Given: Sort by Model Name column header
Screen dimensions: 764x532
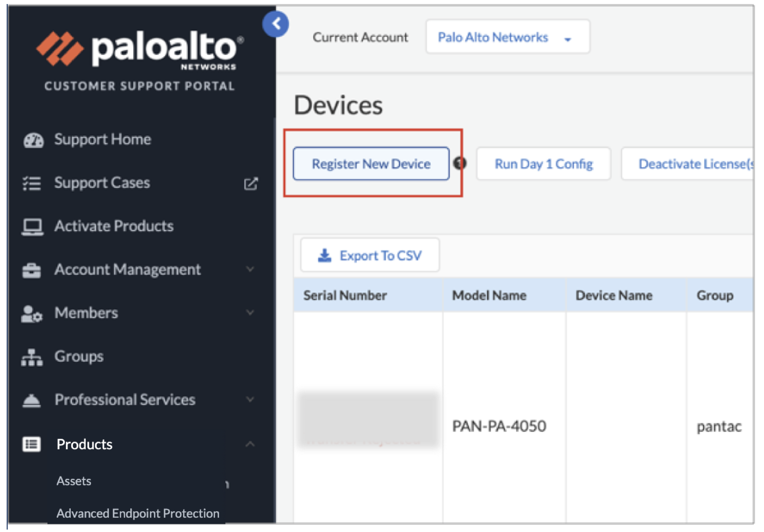Looking at the screenshot, I should click(x=489, y=295).
